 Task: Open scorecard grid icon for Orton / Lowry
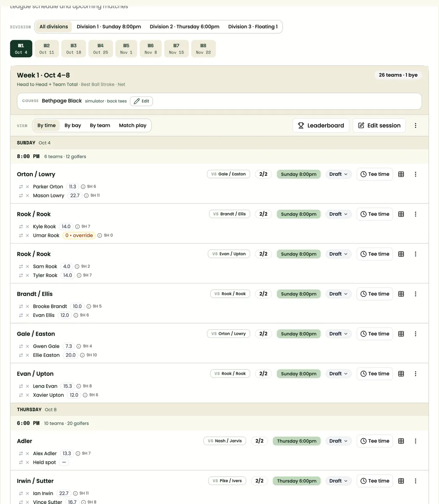(401, 174)
